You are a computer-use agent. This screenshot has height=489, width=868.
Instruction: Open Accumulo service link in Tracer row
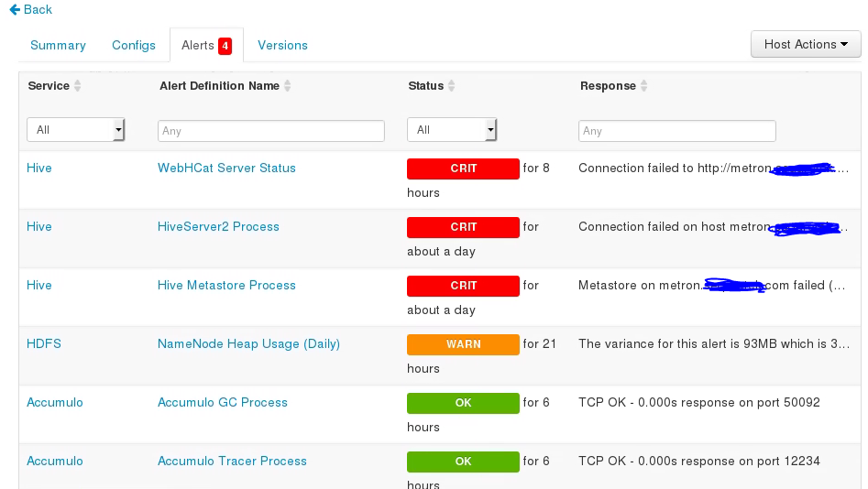click(x=55, y=462)
